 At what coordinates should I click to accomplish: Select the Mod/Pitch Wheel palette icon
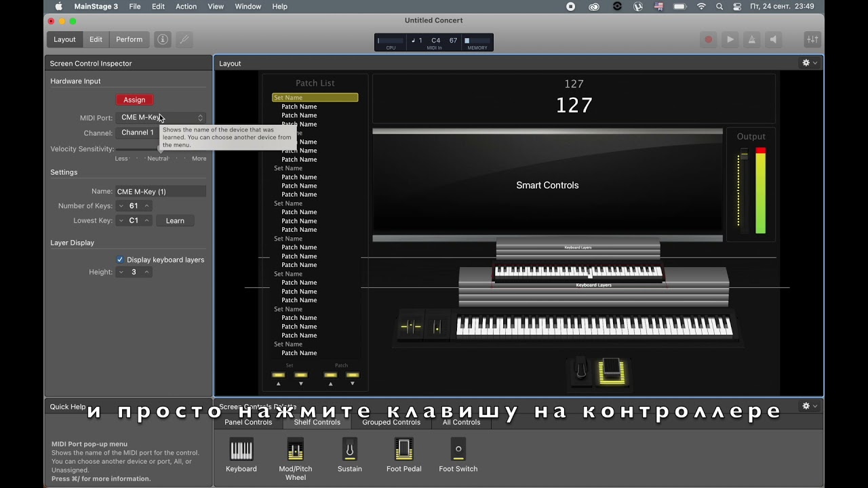(296, 450)
